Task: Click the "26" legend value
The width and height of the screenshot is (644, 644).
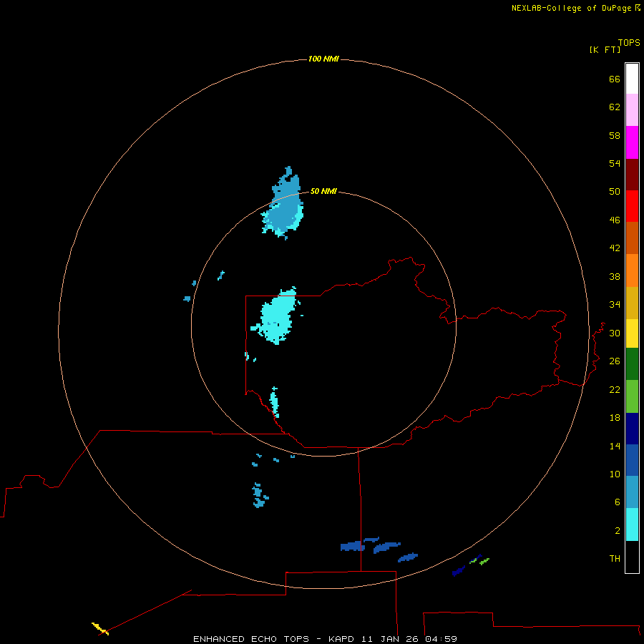Action: click(x=615, y=361)
